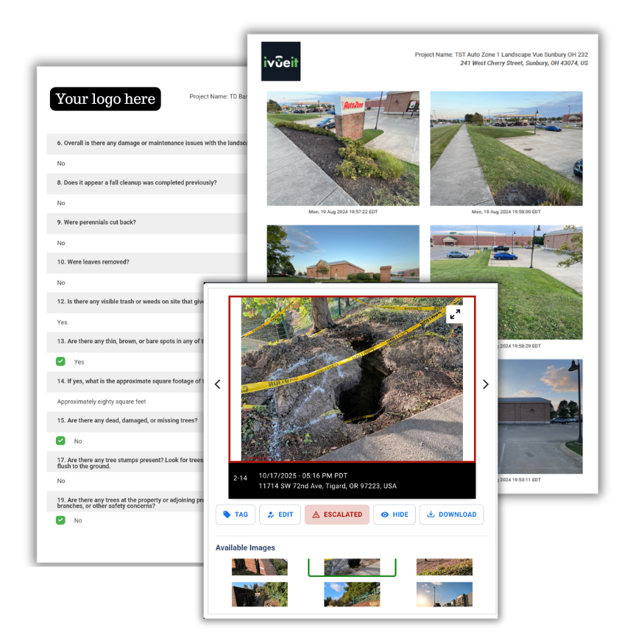Select the green-outlined selected thumbnail
The image size is (644, 644).
pyautogui.click(x=352, y=567)
